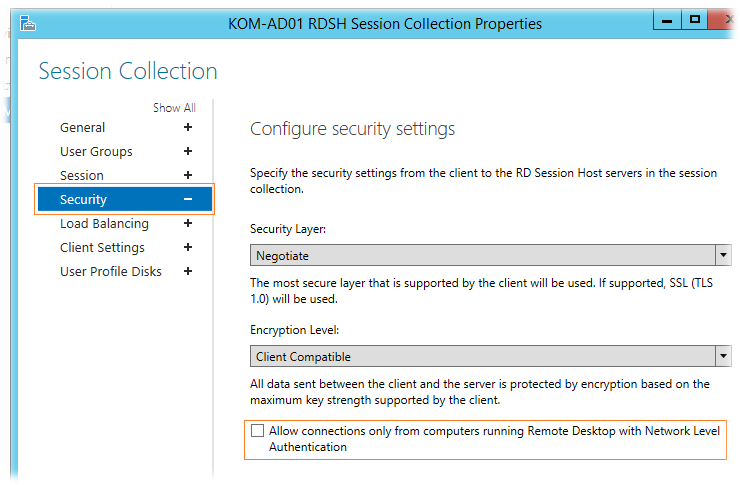Click the Session Collection window title icon
Screen dimensions: 740x485
(27, 23)
